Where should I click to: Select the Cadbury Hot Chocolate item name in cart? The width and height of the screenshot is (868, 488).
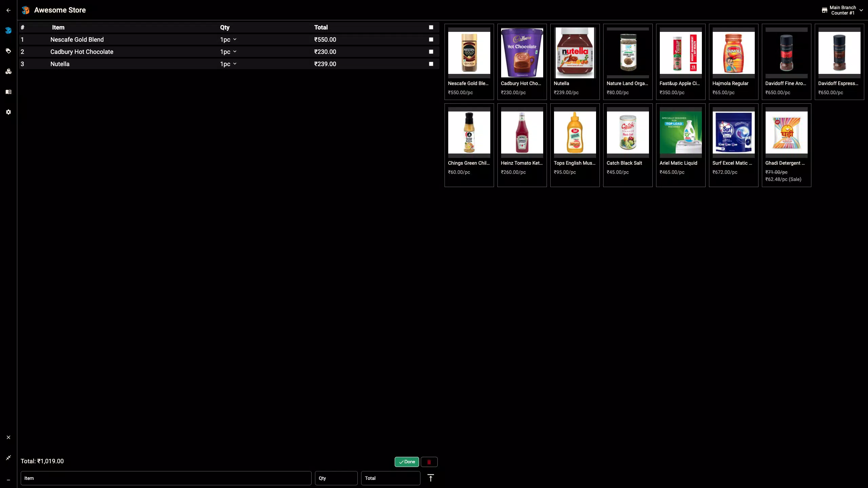point(82,52)
